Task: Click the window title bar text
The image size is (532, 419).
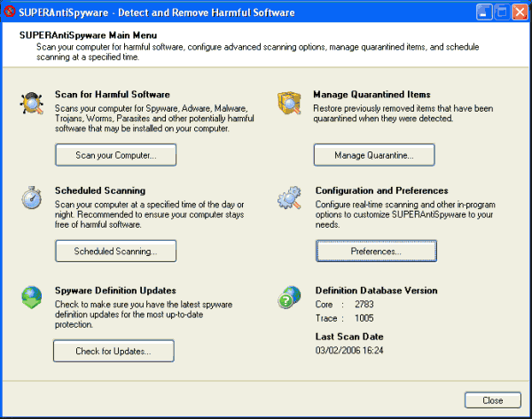Action: pos(157,12)
